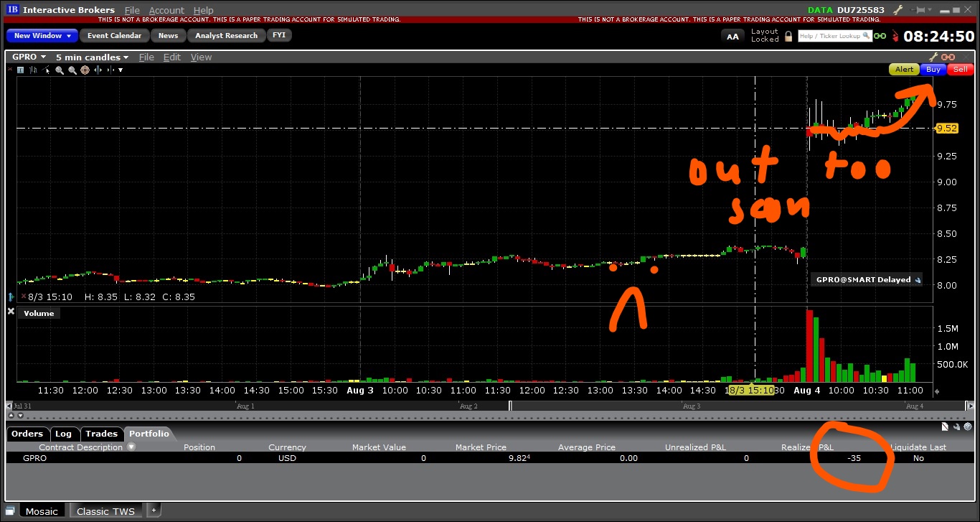Add a new workspace tab
980x522 pixels.
tap(154, 510)
